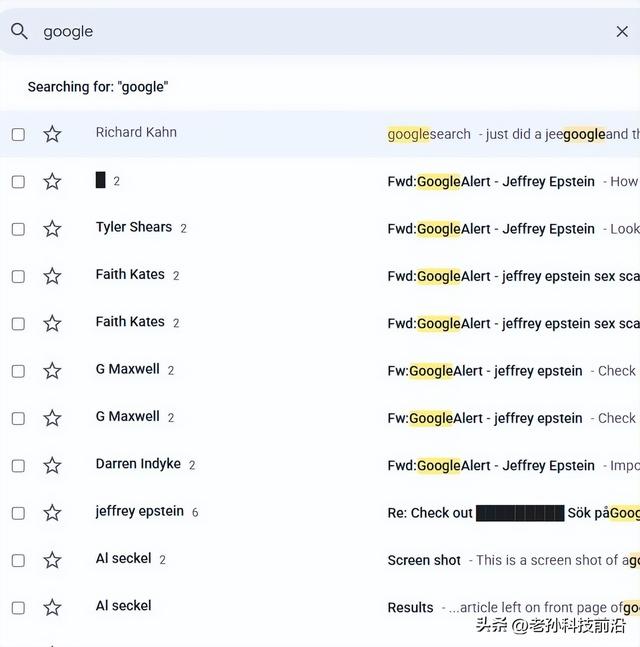Screen dimensions: 640x647
Task: Open the 'googlesearch' subject line
Action: click(429, 134)
